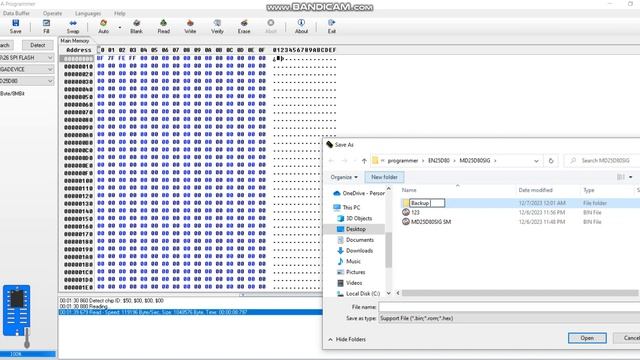Image resolution: width=640 pixels, height=360 pixels.
Task: Click the Swap toolbar icon
Action: (x=73, y=26)
